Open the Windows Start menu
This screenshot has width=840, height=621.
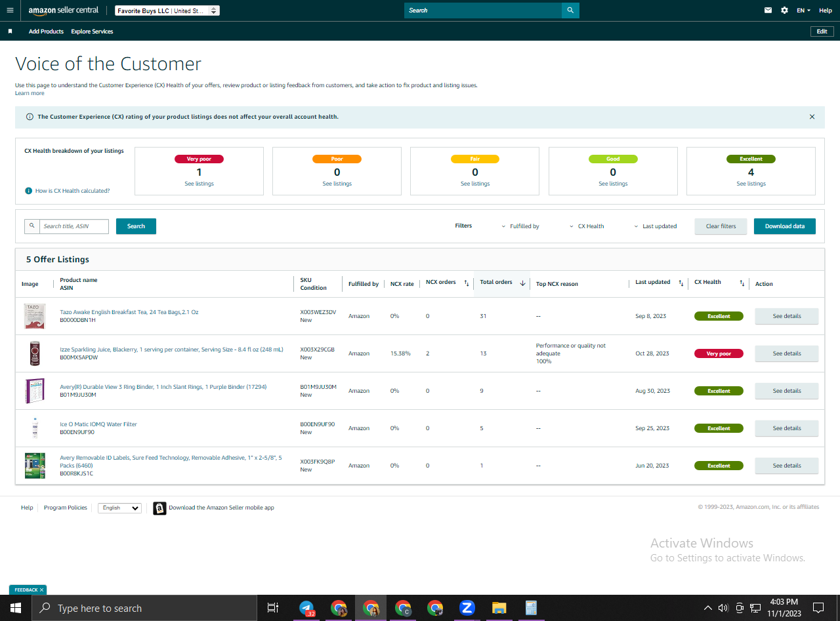15,608
